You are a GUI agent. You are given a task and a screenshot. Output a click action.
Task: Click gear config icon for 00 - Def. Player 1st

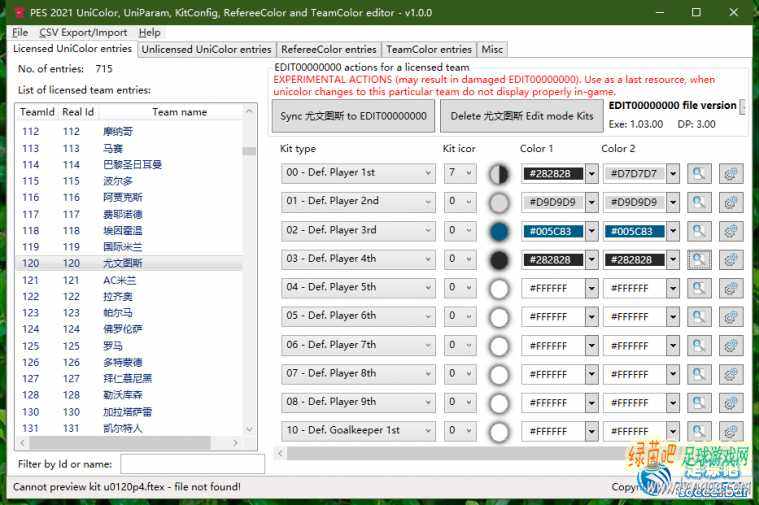731,174
